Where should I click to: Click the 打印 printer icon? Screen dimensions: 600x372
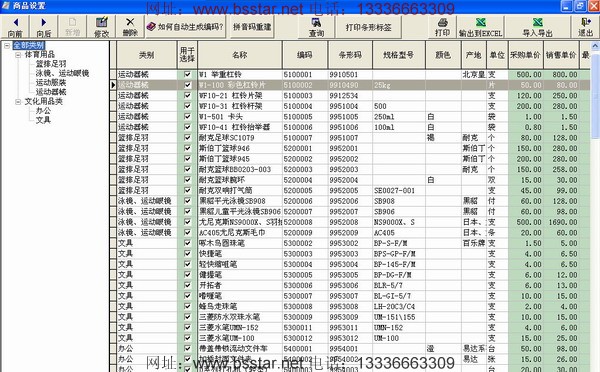coord(442,22)
